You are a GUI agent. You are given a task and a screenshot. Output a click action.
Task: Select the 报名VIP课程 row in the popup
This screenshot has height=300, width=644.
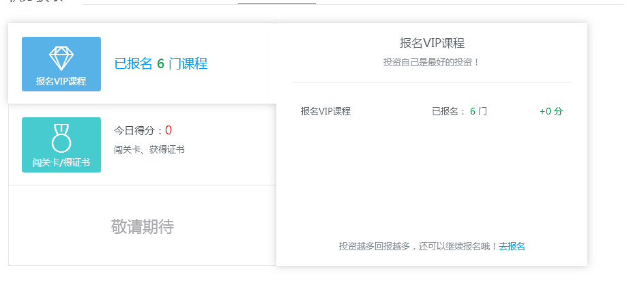(325, 111)
